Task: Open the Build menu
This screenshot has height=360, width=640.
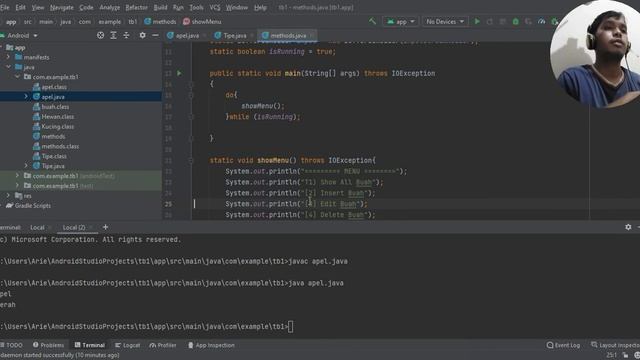Action: (160, 7)
